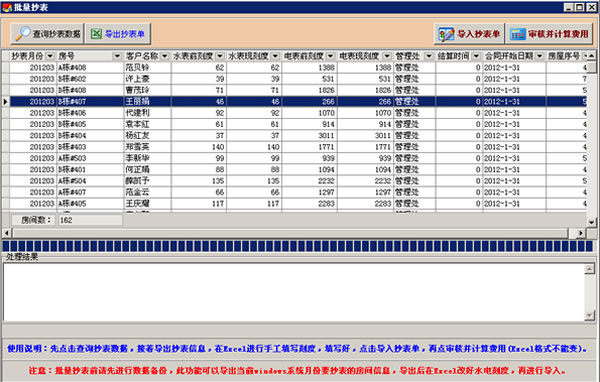Screen dimensions: 600x382
Task: Click the blue segmented progress bar
Action: [x=298, y=246]
